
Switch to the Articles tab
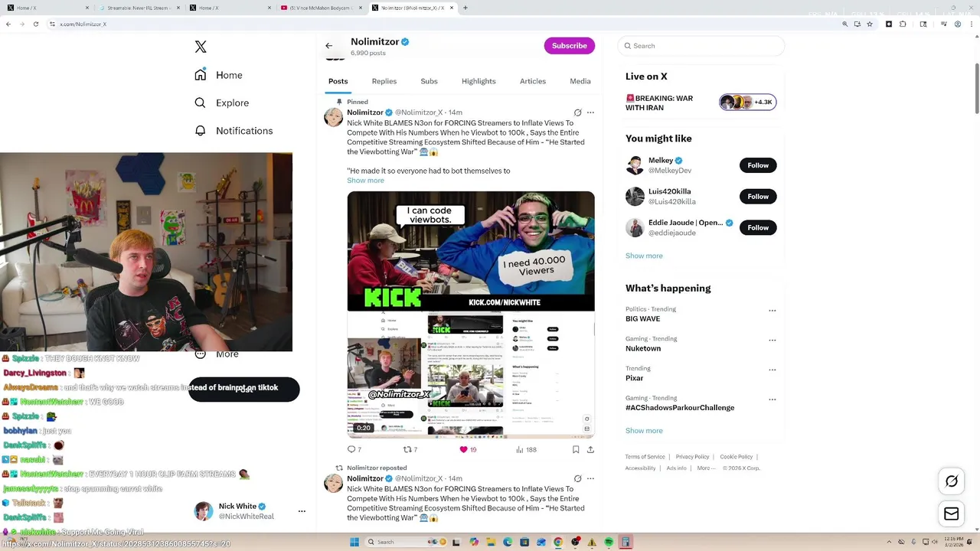[533, 81]
